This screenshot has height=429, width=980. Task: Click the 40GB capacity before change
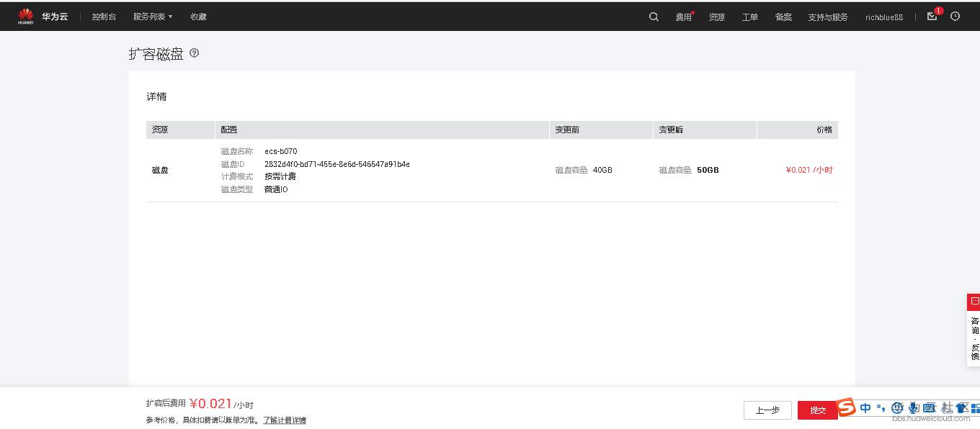(602, 170)
